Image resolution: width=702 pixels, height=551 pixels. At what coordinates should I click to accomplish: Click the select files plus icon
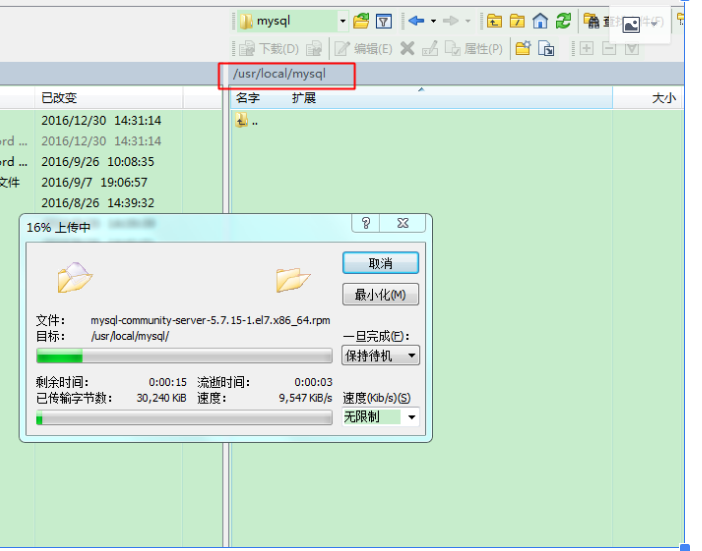[x=586, y=48]
